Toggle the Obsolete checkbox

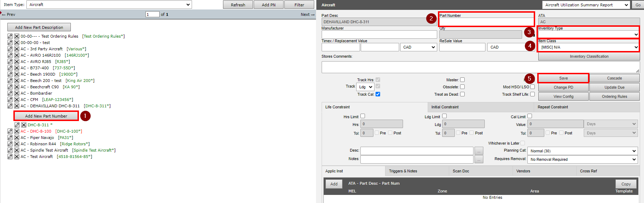click(462, 87)
